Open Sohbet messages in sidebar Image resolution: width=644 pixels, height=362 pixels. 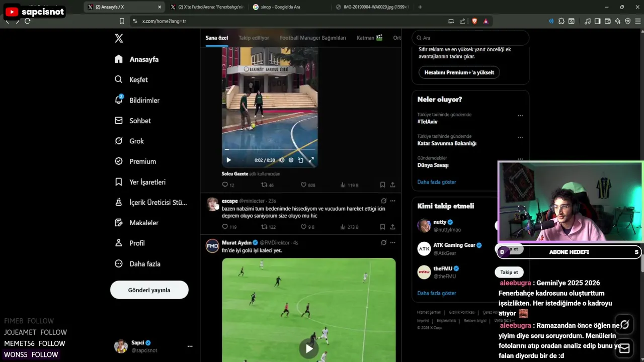(x=133, y=121)
